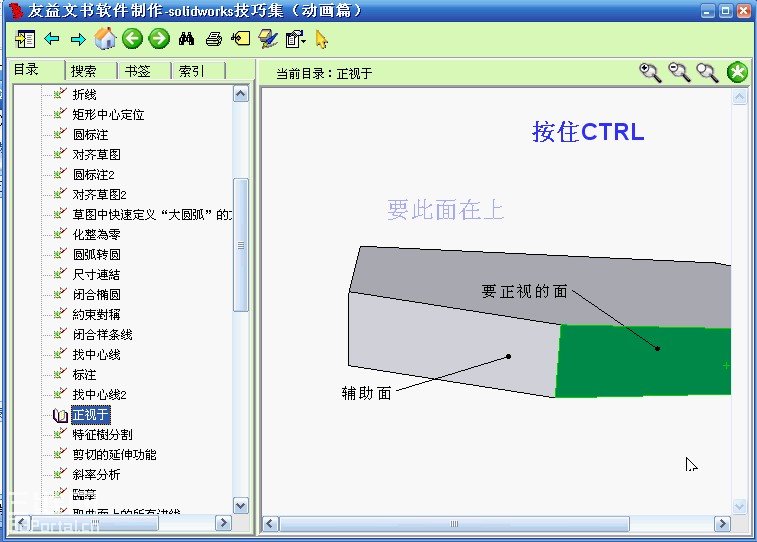Screen dimensions: 757x542
Task: Click the page icon beside 折线
Action: pyautogui.click(x=60, y=93)
